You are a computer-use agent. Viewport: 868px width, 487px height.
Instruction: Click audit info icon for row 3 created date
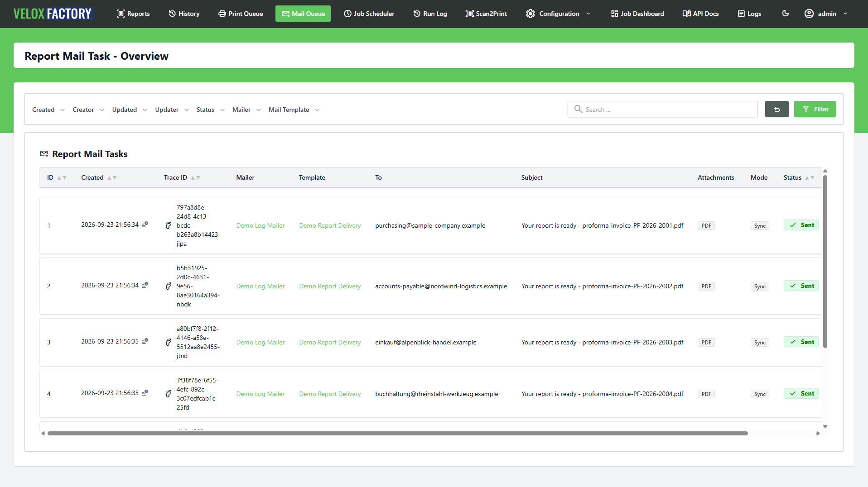[x=145, y=341]
